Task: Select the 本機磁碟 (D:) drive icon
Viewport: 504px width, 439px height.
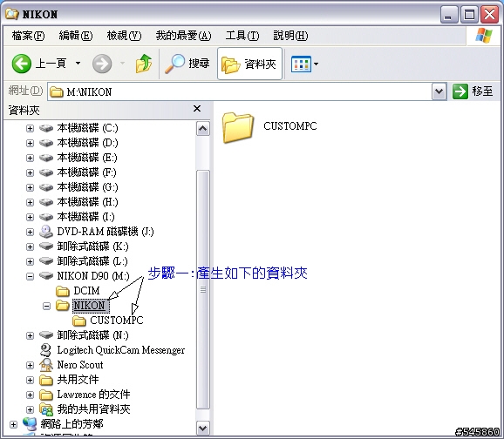Action: [46, 143]
